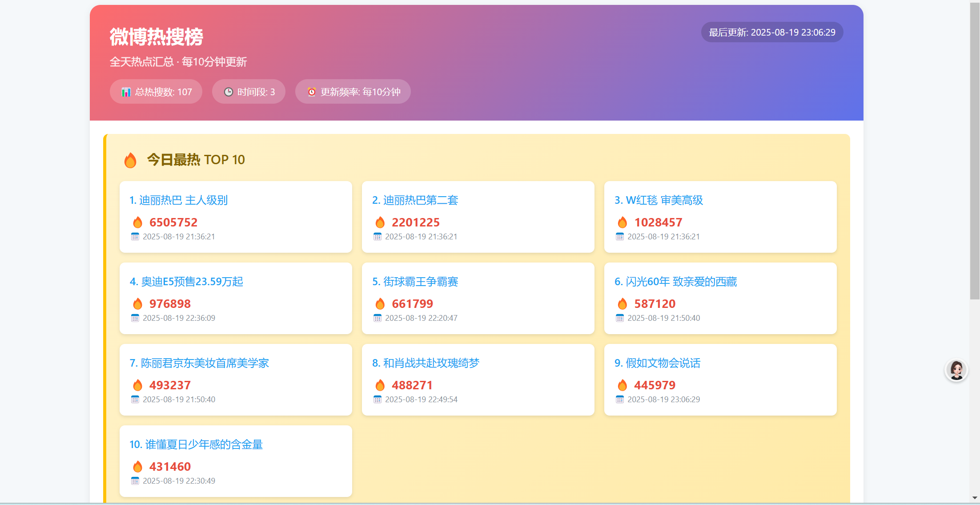Click the heat value 488271
This screenshot has width=980, height=505.
412,385
